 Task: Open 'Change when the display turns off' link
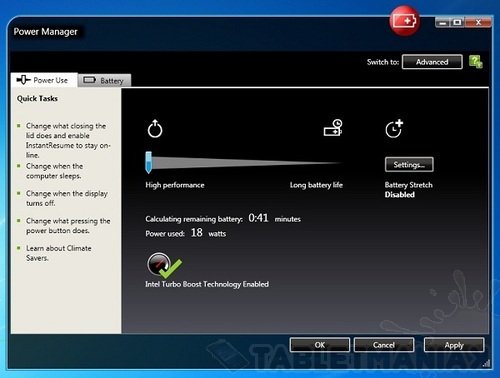67,198
